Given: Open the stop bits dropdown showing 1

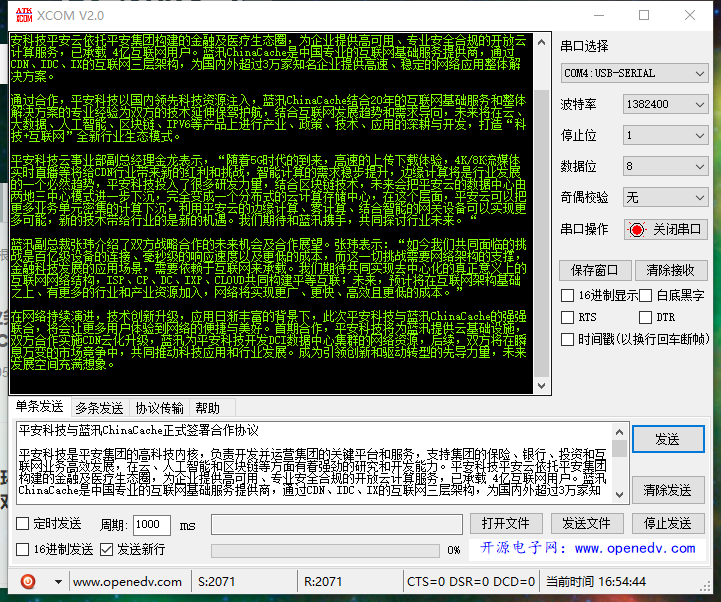Looking at the screenshot, I should [665, 136].
